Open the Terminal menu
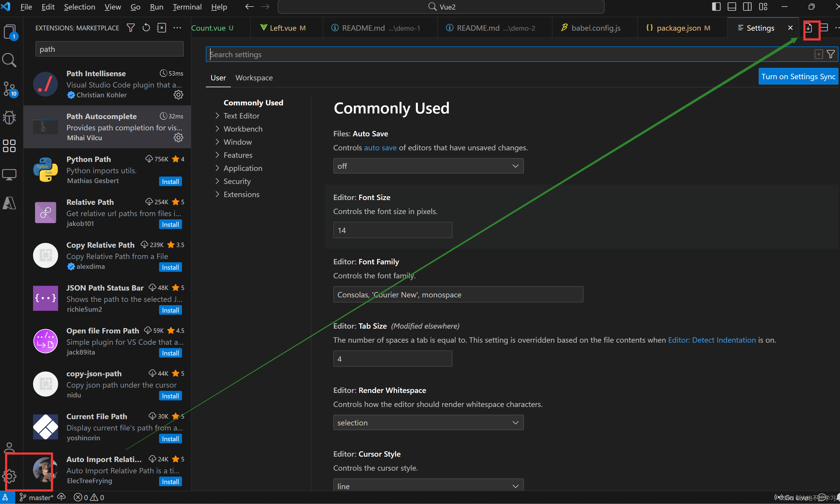Screen dimensions: 840x504 click(x=187, y=7)
